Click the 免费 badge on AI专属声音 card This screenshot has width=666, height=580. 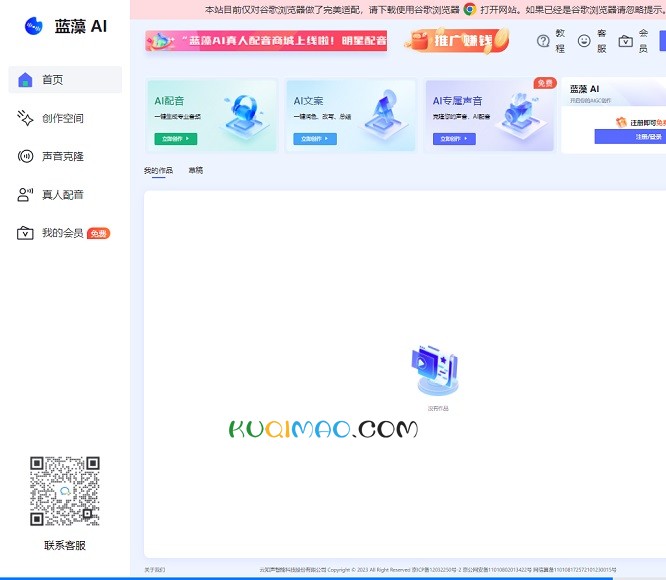(x=545, y=83)
